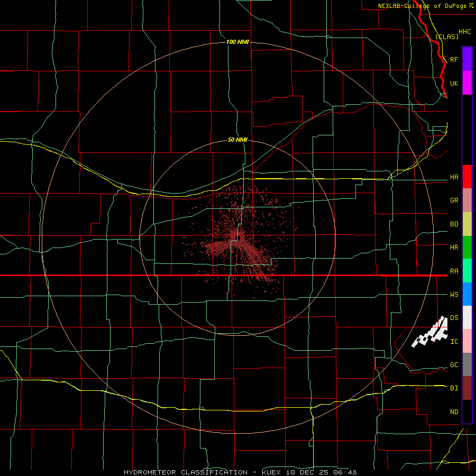Click the gray GC legend swatch
476x476 pixels.
(467, 364)
